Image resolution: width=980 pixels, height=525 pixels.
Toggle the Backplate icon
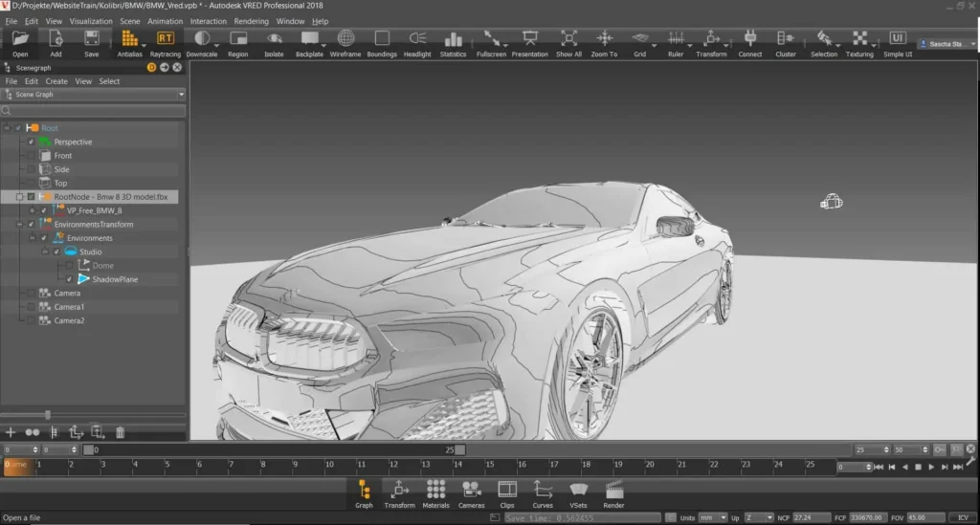click(x=309, y=38)
